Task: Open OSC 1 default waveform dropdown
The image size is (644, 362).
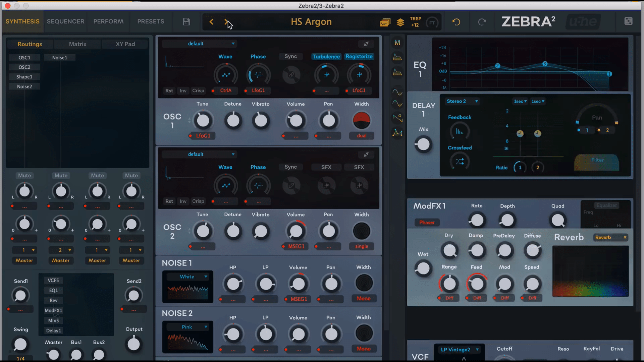Action: [199, 44]
